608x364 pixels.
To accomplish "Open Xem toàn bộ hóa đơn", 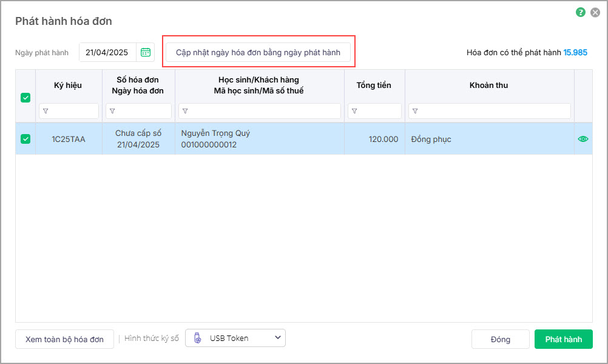I will coord(64,339).
